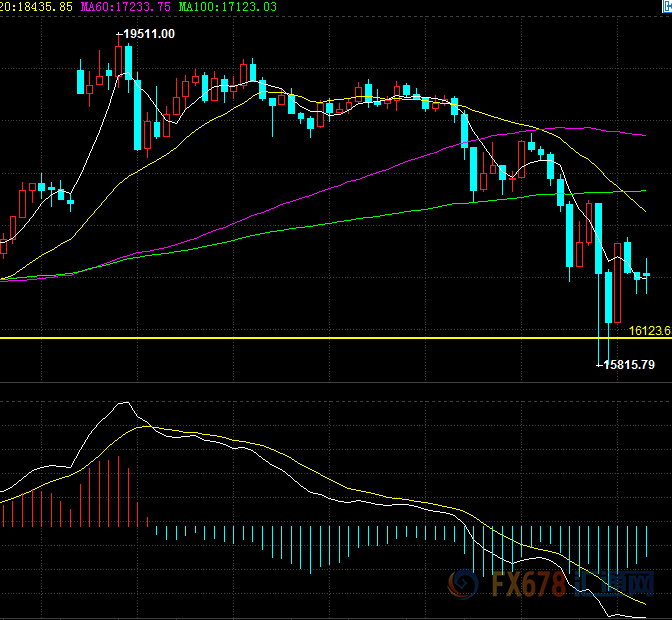Image resolution: width=672 pixels, height=620 pixels.
Task: Click the rightmost cyan MACD histogram bar
Action: click(x=646, y=542)
